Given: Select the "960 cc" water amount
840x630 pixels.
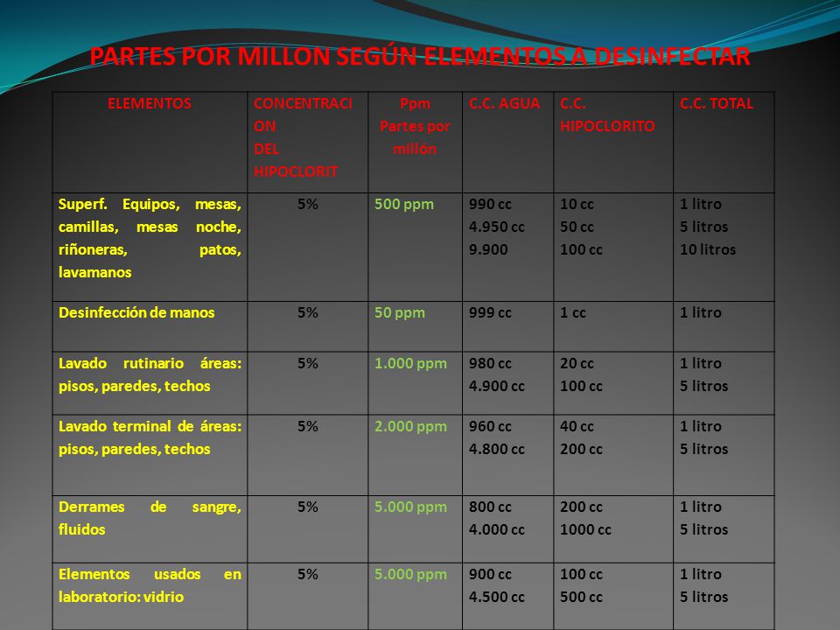Looking at the screenshot, I should [490, 427].
